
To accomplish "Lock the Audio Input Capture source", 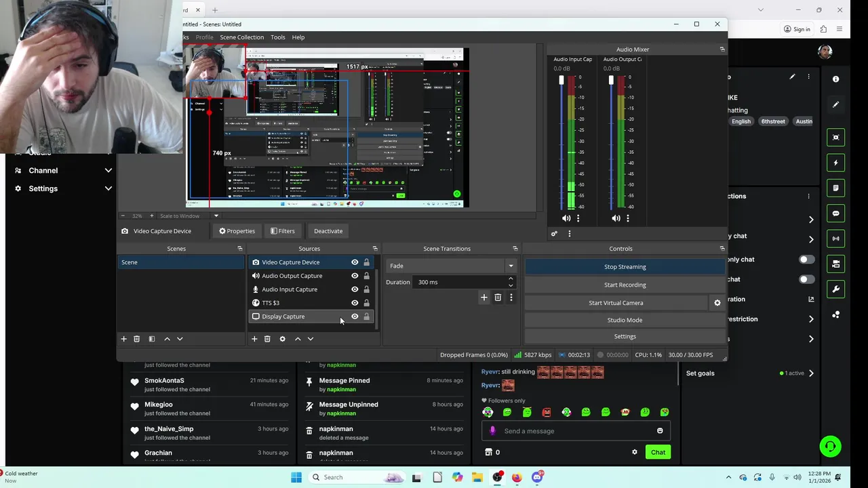I will click(x=367, y=289).
